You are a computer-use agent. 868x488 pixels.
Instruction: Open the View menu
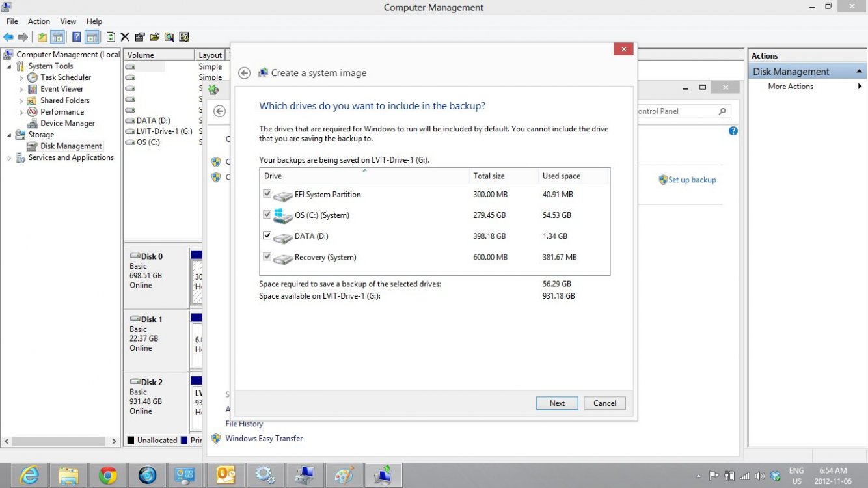68,21
